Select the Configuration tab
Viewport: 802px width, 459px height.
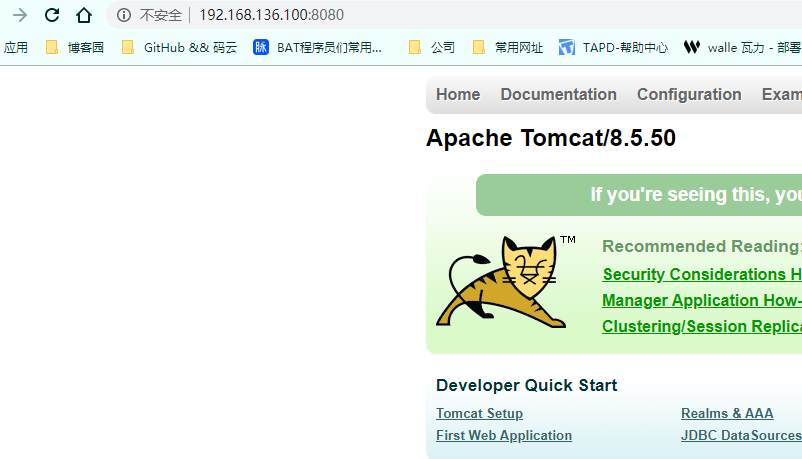tap(689, 95)
